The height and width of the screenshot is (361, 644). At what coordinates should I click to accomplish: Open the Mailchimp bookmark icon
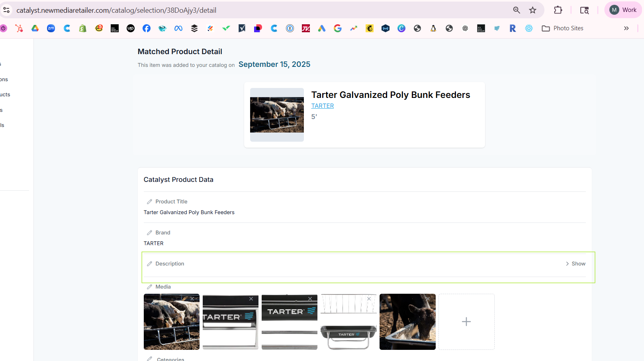coord(370,28)
